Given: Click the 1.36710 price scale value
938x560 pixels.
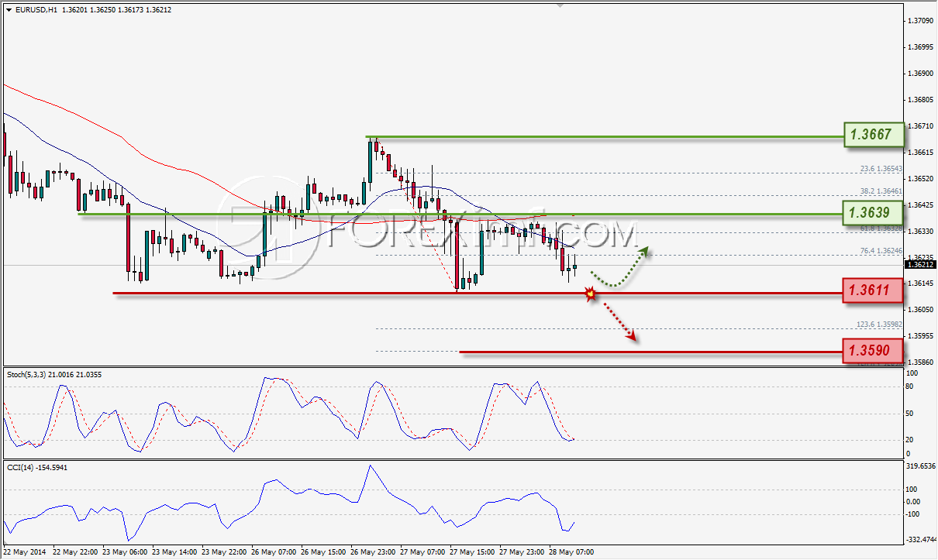Looking at the screenshot, I should point(921,125).
